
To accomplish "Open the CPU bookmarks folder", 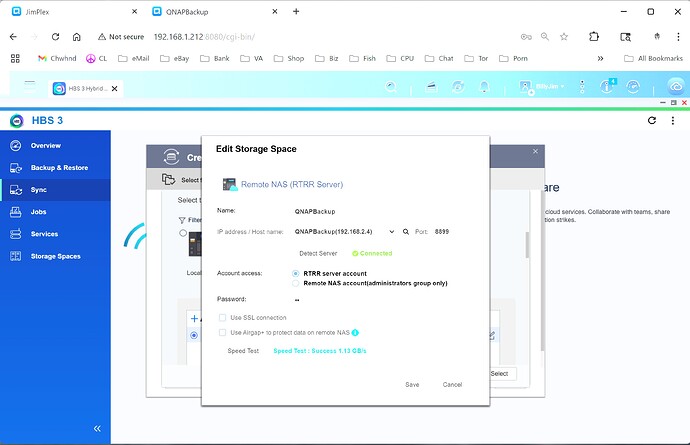I will tap(400, 58).
